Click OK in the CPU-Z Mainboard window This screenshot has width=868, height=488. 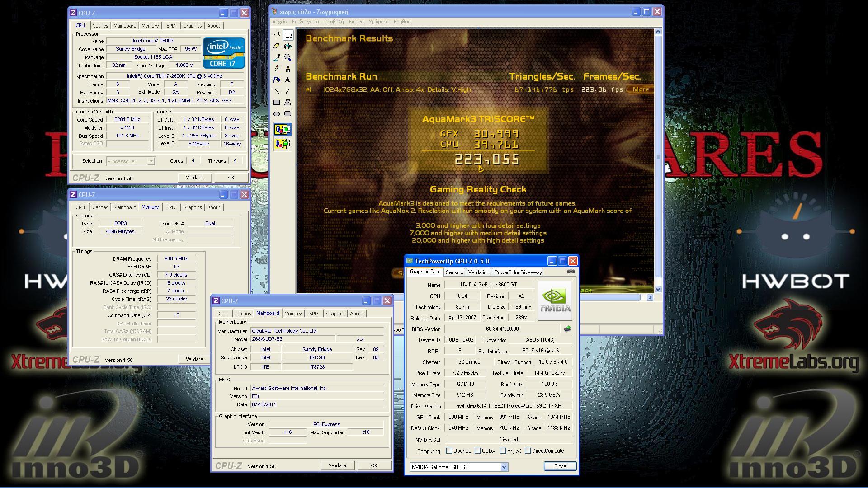pyautogui.click(x=374, y=465)
